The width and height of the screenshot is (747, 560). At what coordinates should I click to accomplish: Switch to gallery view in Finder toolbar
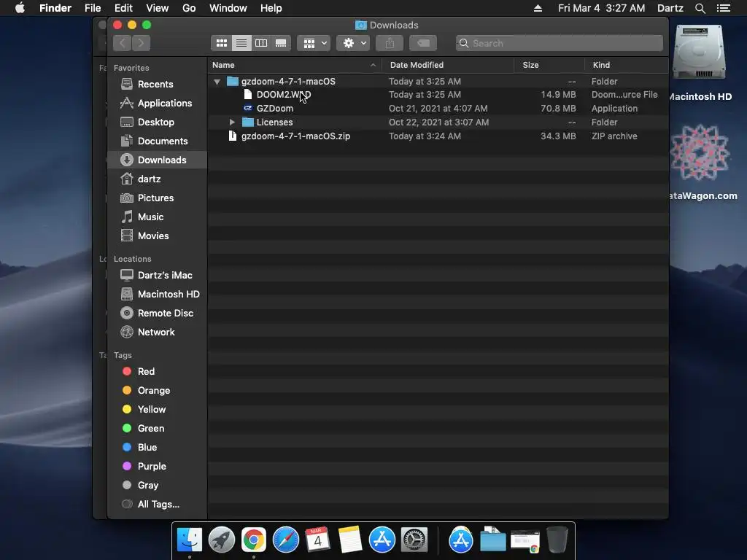[281, 43]
